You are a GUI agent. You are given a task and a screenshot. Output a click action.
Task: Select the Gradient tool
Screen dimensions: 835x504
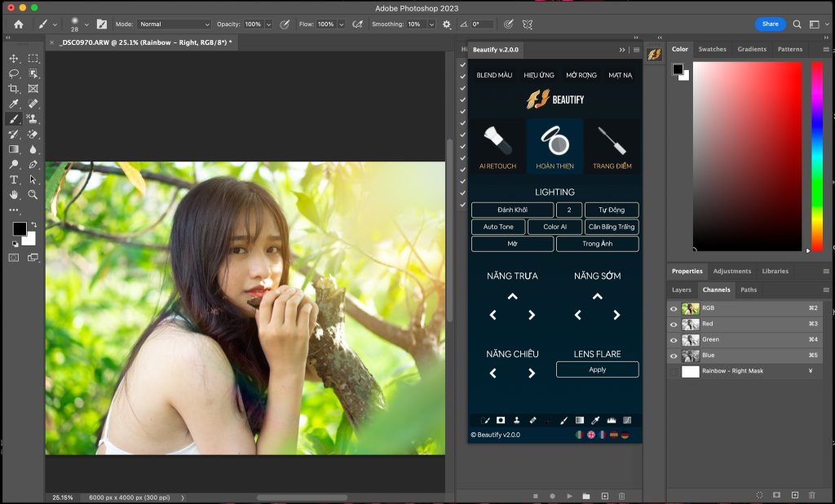click(13, 148)
